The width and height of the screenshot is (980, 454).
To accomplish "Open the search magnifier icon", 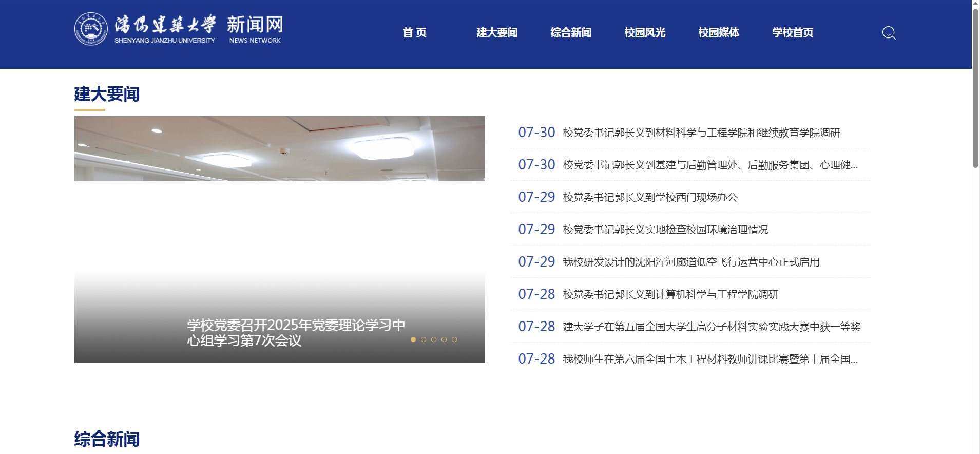I will pos(889,33).
